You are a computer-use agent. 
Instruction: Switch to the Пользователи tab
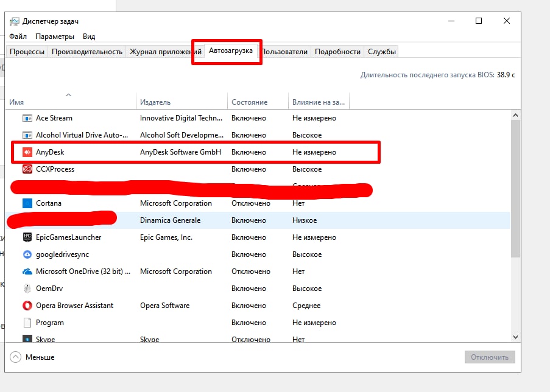pos(285,52)
